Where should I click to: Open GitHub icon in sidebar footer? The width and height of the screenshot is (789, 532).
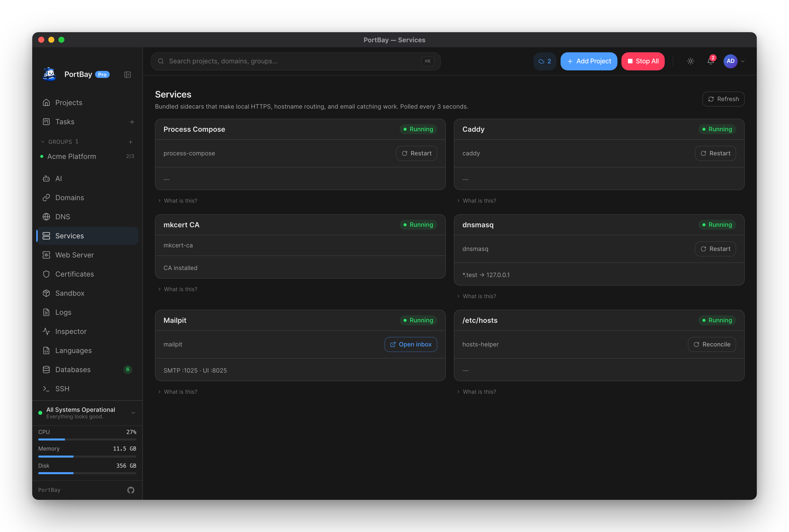pos(131,490)
